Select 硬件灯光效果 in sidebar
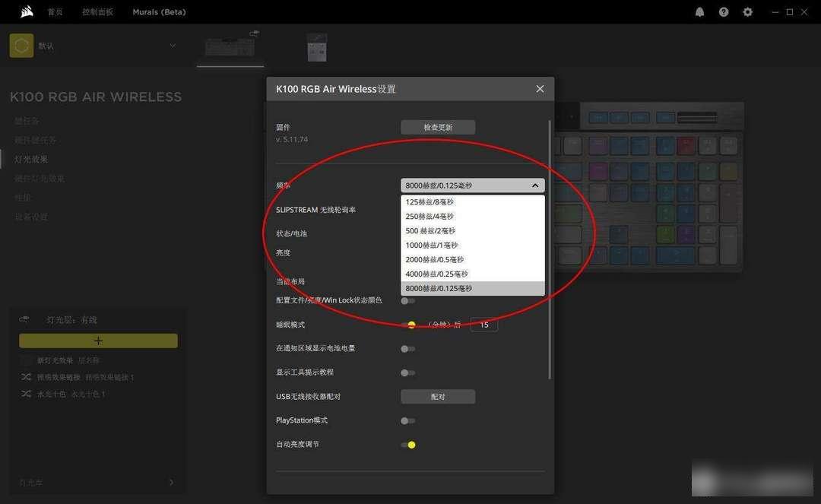Screen dimensions: 821x504 tap(40, 179)
